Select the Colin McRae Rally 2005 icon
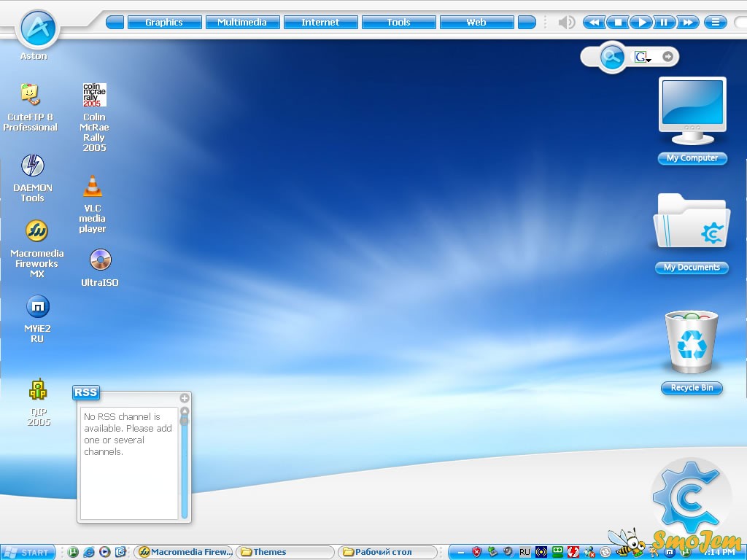The height and width of the screenshot is (560, 747). click(x=94, y=94)
